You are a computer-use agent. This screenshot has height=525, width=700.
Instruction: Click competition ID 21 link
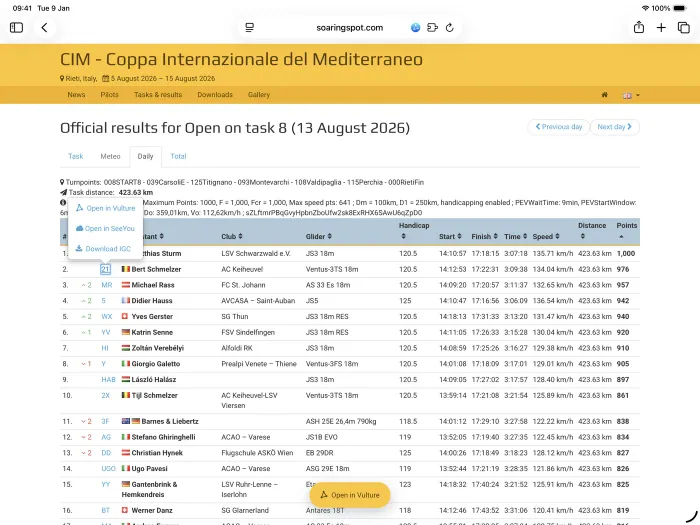tap(105, 269)
